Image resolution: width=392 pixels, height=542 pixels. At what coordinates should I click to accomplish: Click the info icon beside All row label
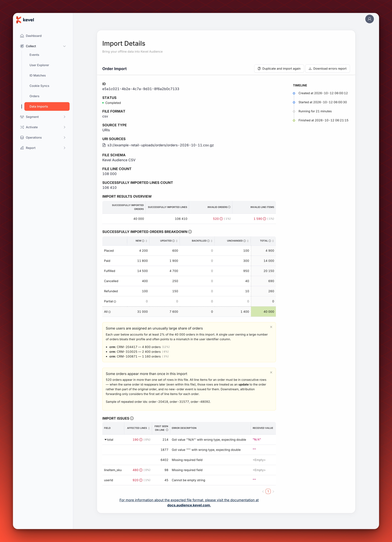(109, 312)
